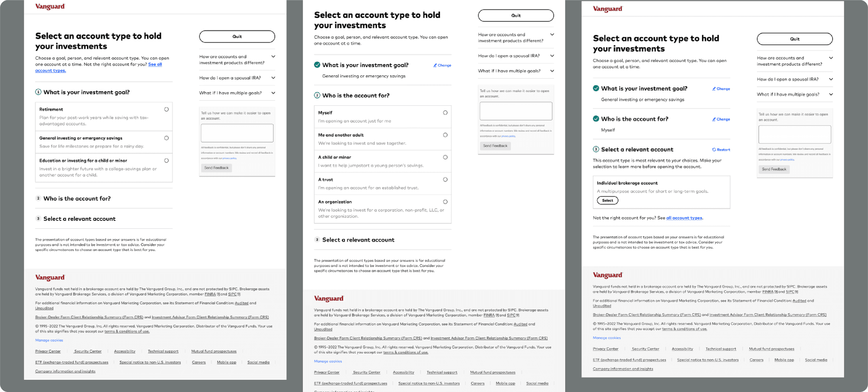Click the Vanguard footer logo in the middle page

[x=329, y=298]
